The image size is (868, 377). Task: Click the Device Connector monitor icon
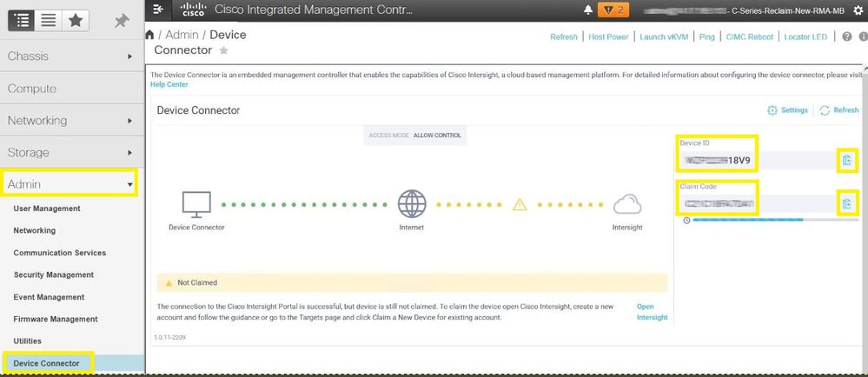(x=196, y=204)
